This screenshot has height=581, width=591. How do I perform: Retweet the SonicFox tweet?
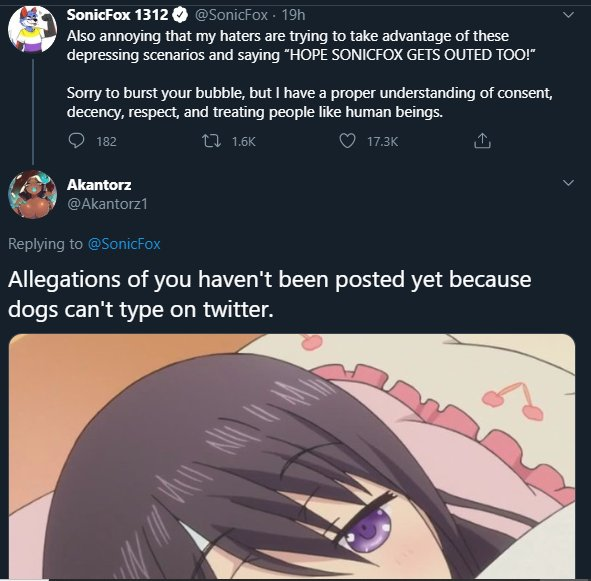pyautogui.click(x=211, y=141)
